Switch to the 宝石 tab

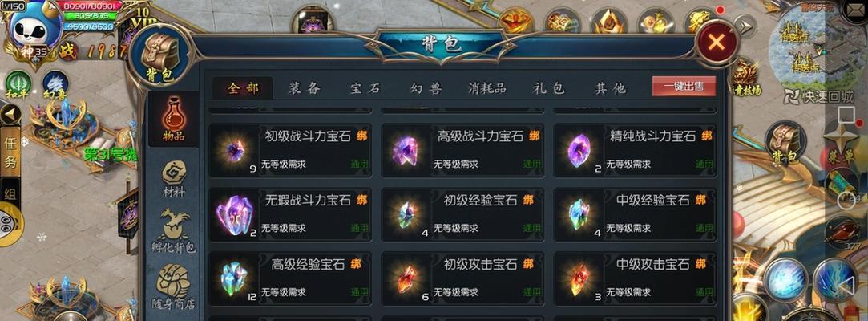click(365, 88)
